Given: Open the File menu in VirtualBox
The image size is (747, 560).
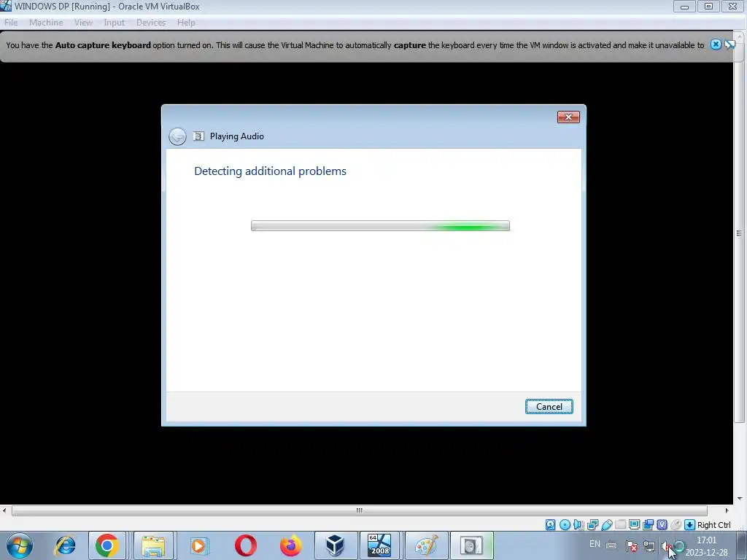Looking at the screenshot, I should (x=10, y=23).
